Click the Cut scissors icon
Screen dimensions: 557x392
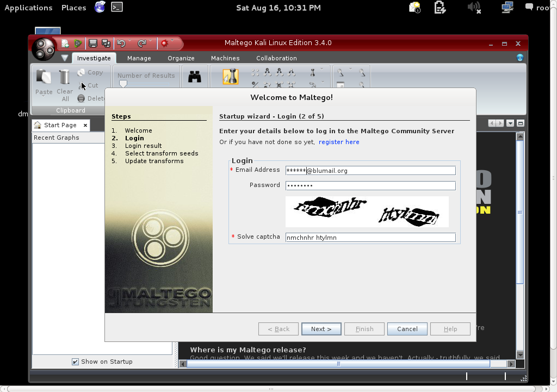(x=82, y=85)
